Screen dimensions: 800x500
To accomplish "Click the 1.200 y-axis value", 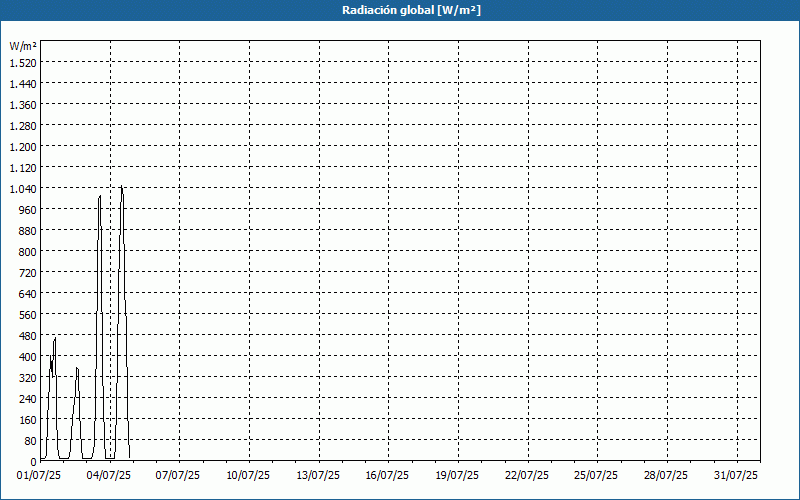I will [23, 147].
